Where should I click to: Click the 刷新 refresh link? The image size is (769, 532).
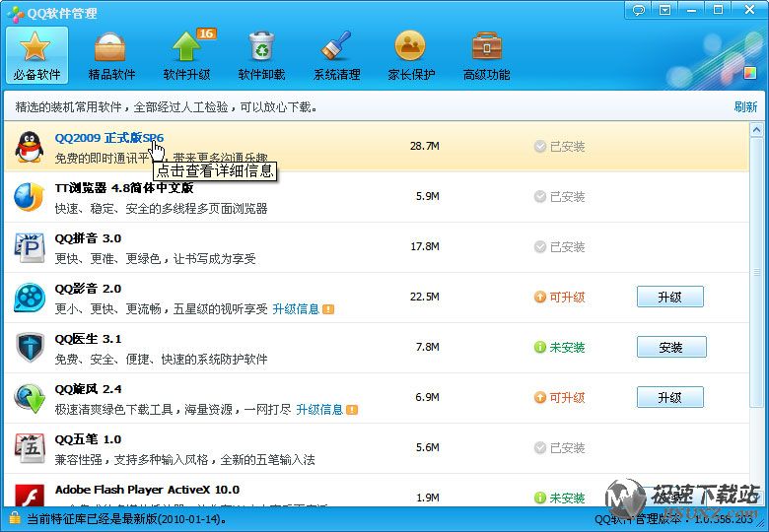pyautogui.click(x=745, y=107)
